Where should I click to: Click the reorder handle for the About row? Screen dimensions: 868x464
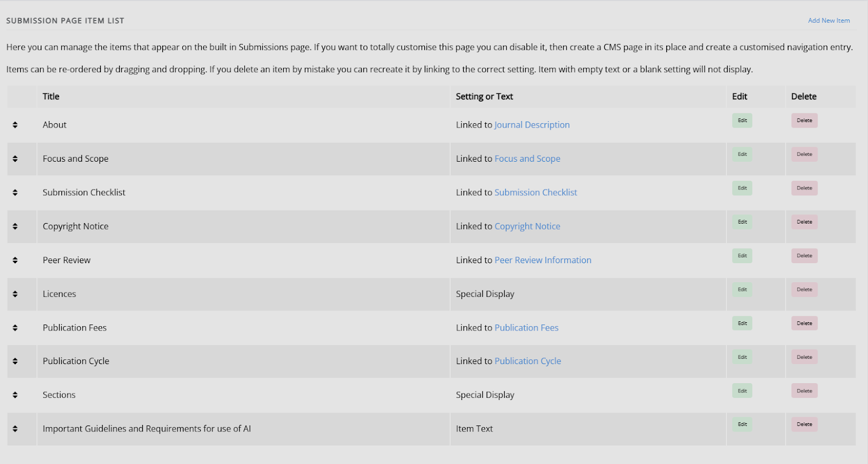(15, 125)
